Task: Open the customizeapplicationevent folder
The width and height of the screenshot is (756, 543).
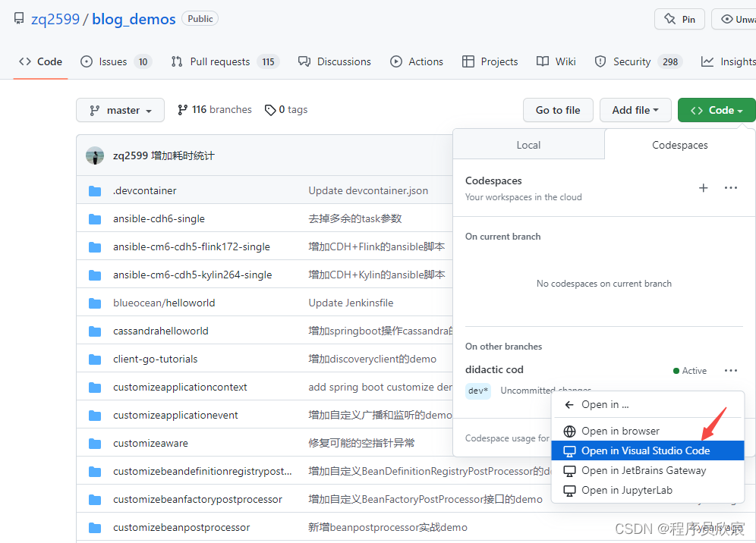Action: click(175, 416)
